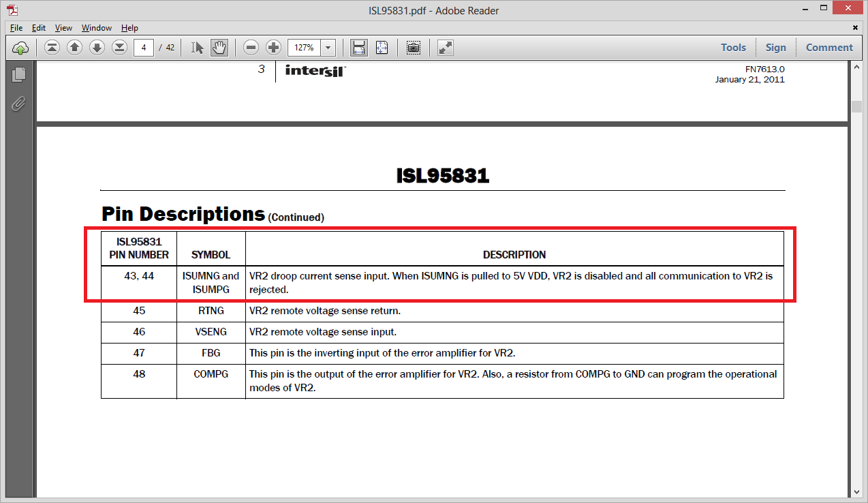Click the scrolling mode page icon
868x503 pixels.
(x=358, y=48)
